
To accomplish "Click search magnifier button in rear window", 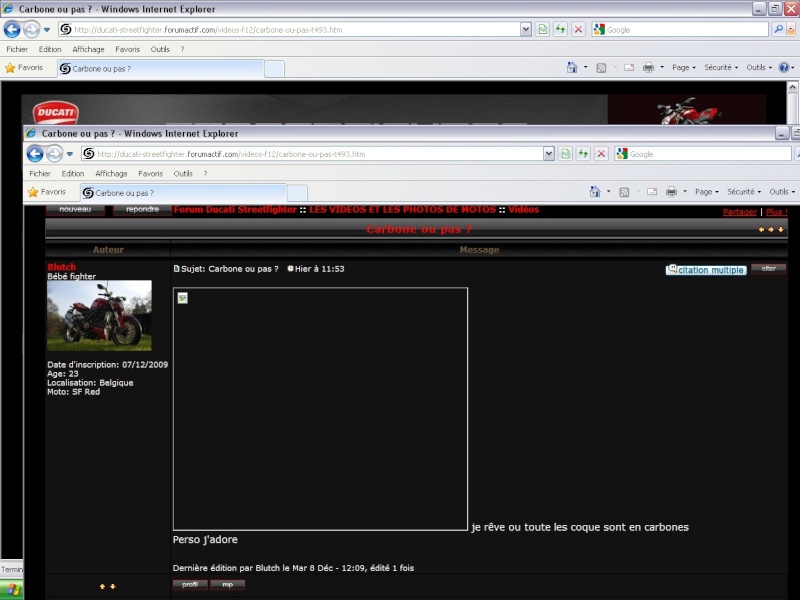I will pos(778,30).
